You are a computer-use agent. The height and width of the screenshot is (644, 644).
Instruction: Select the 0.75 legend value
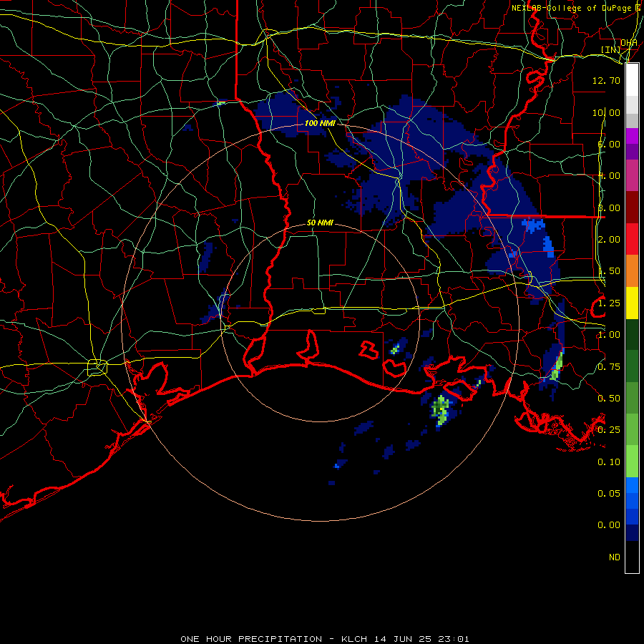pos(609,367)
